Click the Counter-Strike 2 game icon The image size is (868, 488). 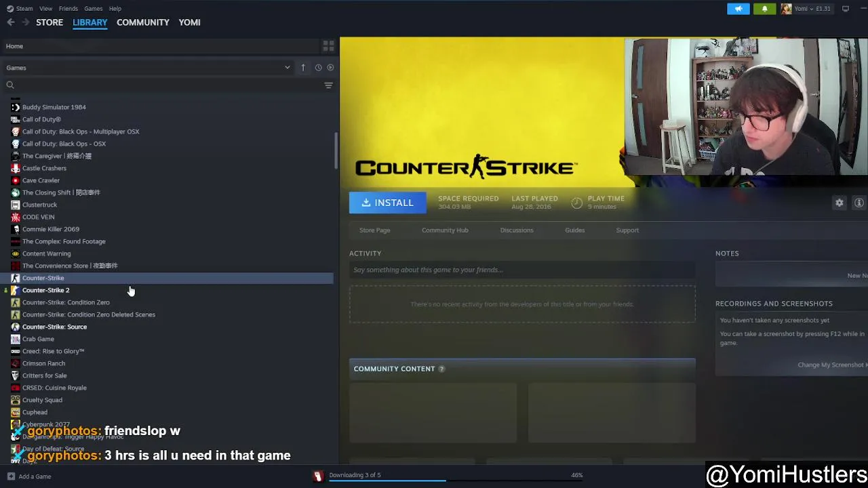coord(16,290)
